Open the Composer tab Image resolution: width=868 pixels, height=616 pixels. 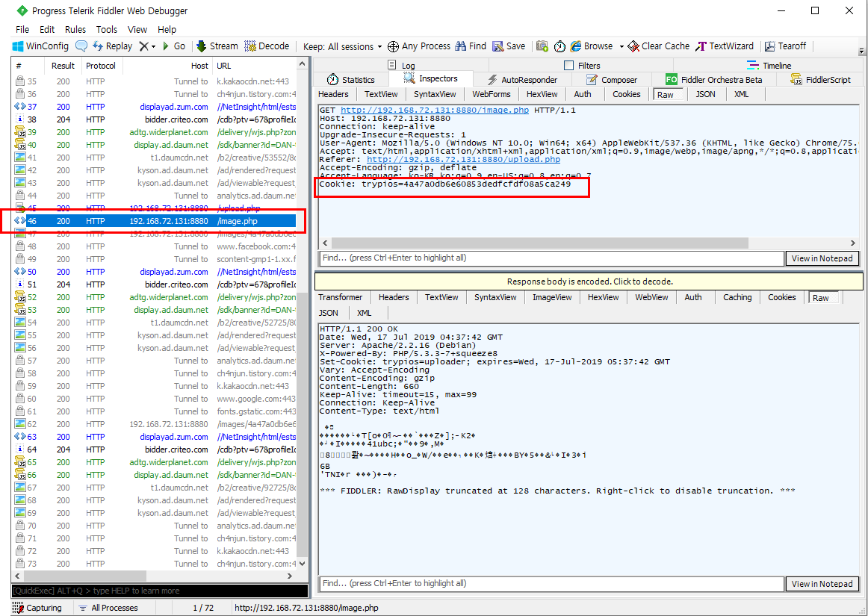(612, 80)
